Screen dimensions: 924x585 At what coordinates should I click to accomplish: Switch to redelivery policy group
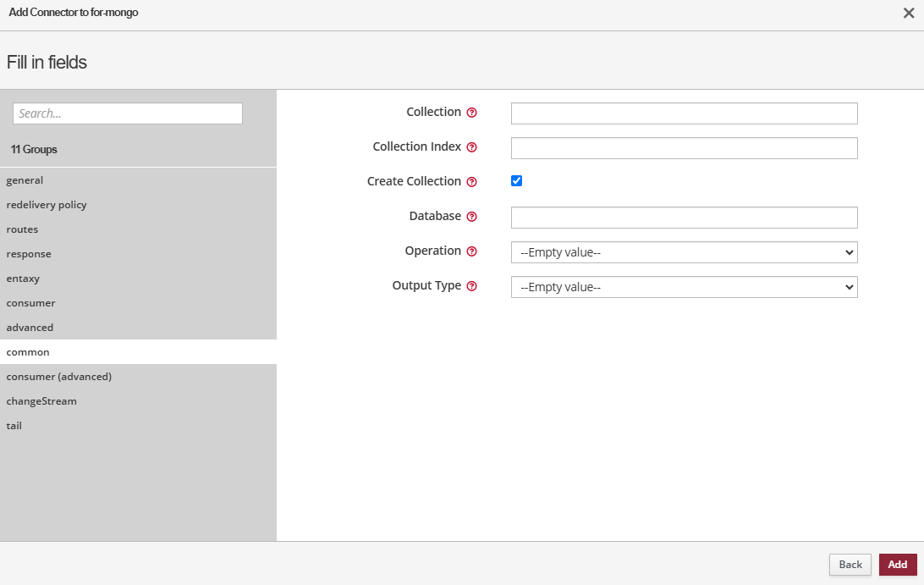[47, 205]
